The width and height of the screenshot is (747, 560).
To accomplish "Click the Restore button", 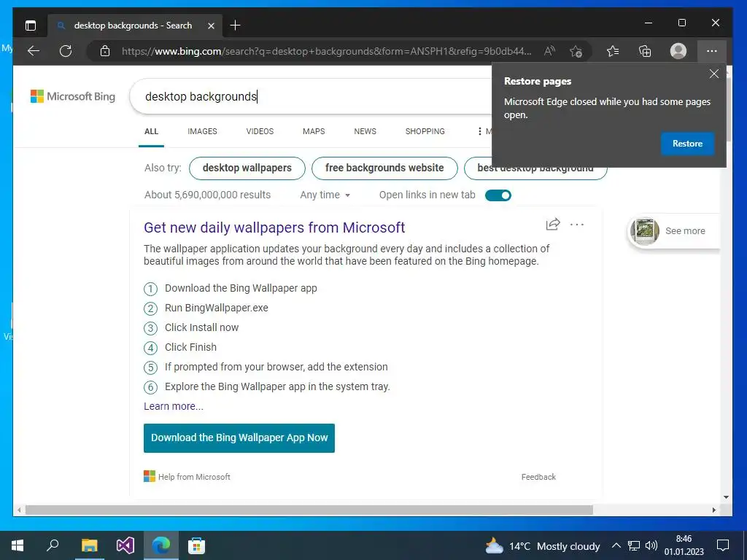I will [687, 144].
